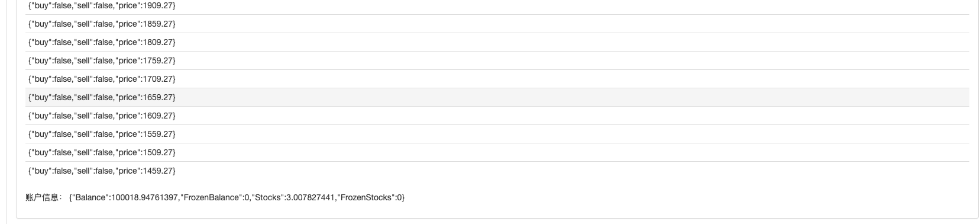Select the log row with price 1909.27

(497, 6)
